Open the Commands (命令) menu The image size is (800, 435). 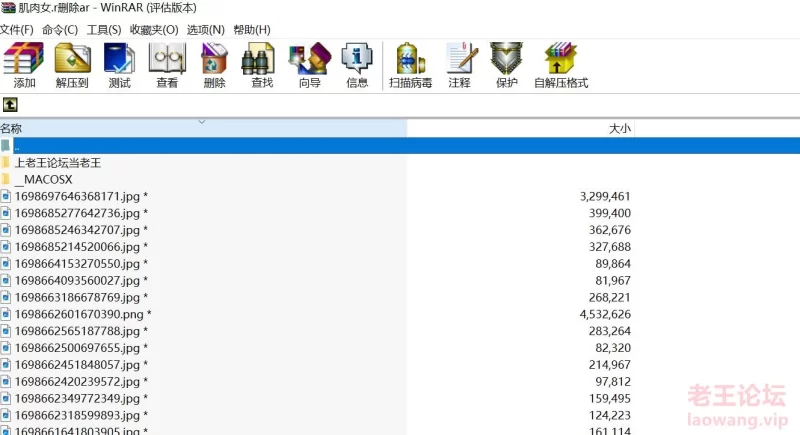click(60, 30)
